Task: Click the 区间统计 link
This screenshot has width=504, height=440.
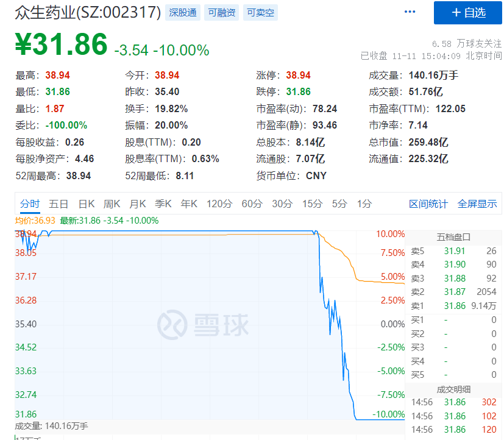Action: click(x=428, y=204)
